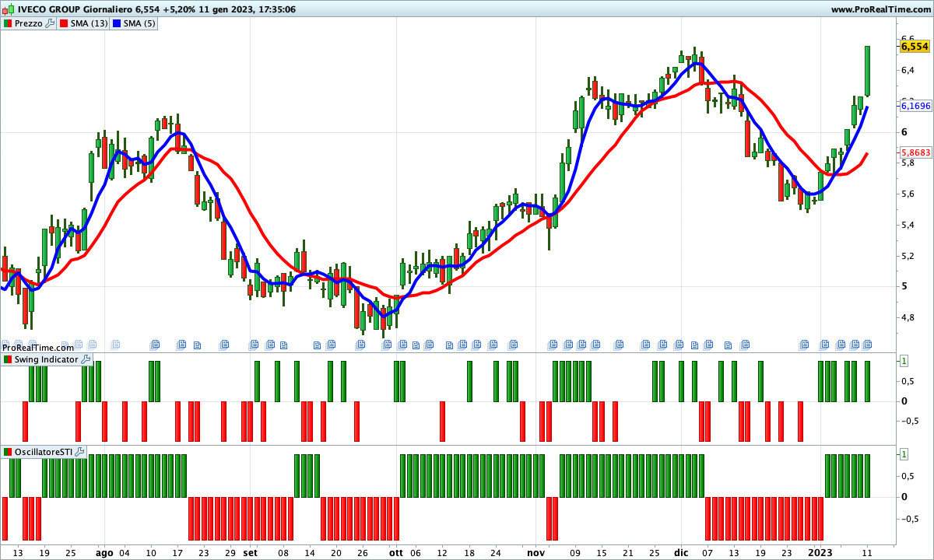Click the -0,5 label on the OscillatoreSTI axis
This screenshot has width=934, height=560.
pyautogui.click(x=910, y=519)
